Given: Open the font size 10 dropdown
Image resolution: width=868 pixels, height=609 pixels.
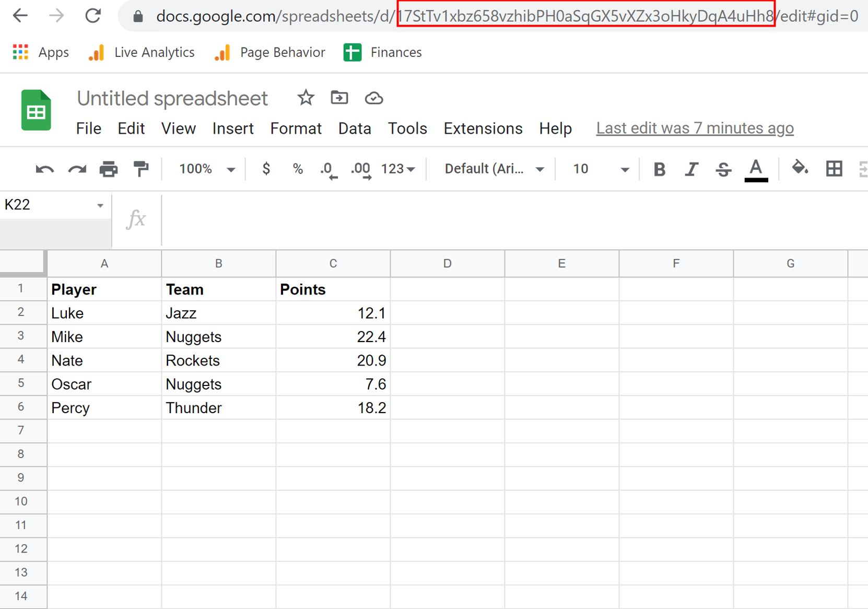Looking at the screenshot, I should (x=601, y=169).
